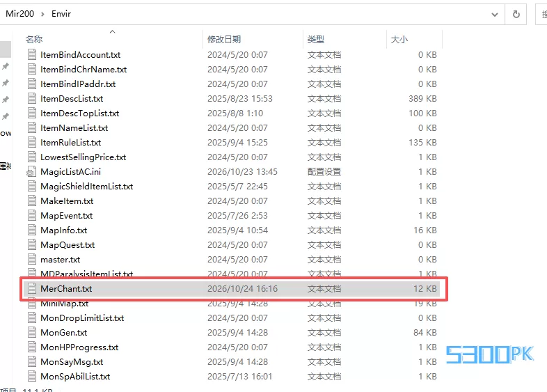Image resolution: width=547 pixels, height=392 pixels.
Task: Select the MonSayMsg.txt file name
Action: pos(72,362)
